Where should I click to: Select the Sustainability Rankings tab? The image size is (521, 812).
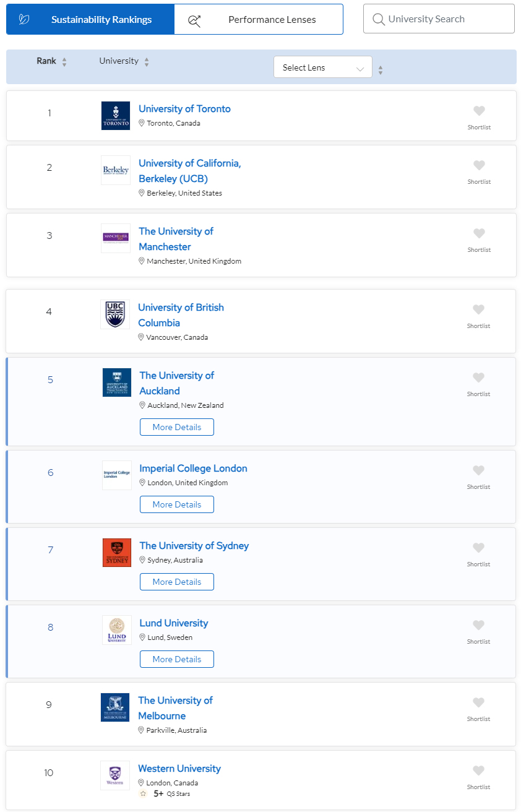click(x=90, y=20)
